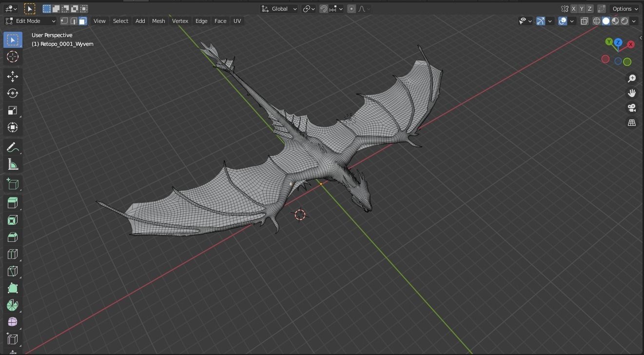This screenshot has height=355, width=644.
Task: Select the Extrude Region tool
Action: (13, 203)
